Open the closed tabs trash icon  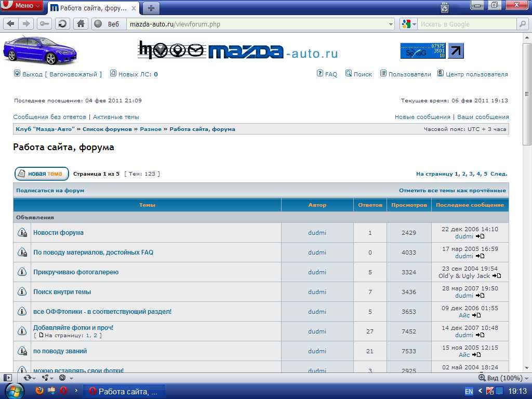(x=445, y=7)
